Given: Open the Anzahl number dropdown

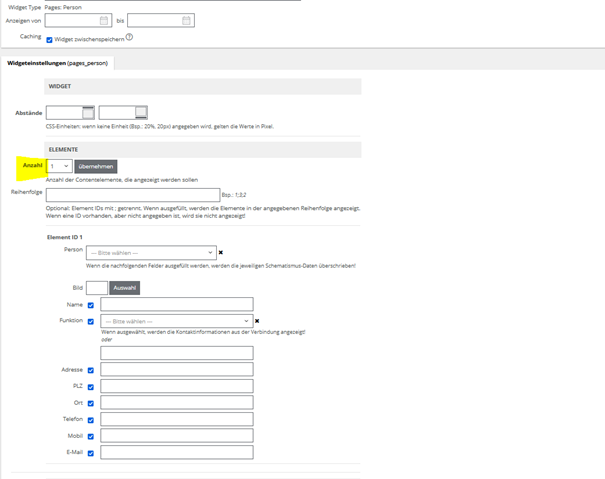Looking at the screenshot, I should point(59,166).
